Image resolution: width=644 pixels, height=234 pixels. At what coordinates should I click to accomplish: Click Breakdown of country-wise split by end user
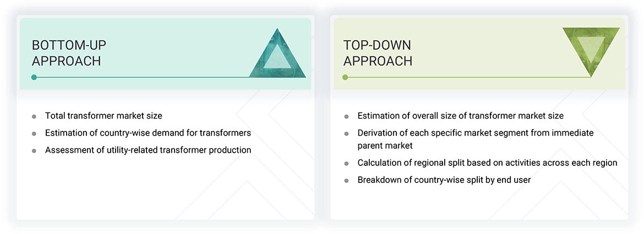(444, 180)
